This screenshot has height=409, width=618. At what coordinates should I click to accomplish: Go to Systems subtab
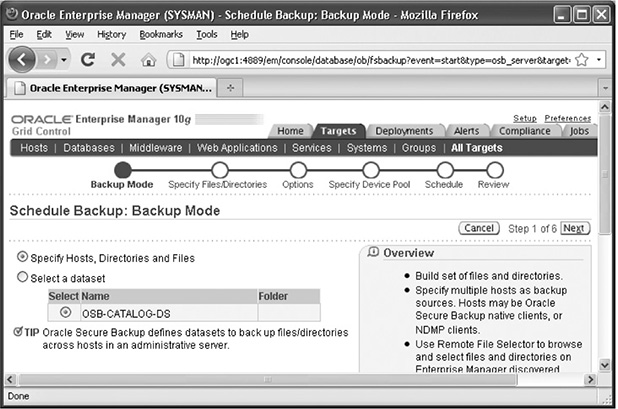(x=367, y=148)
